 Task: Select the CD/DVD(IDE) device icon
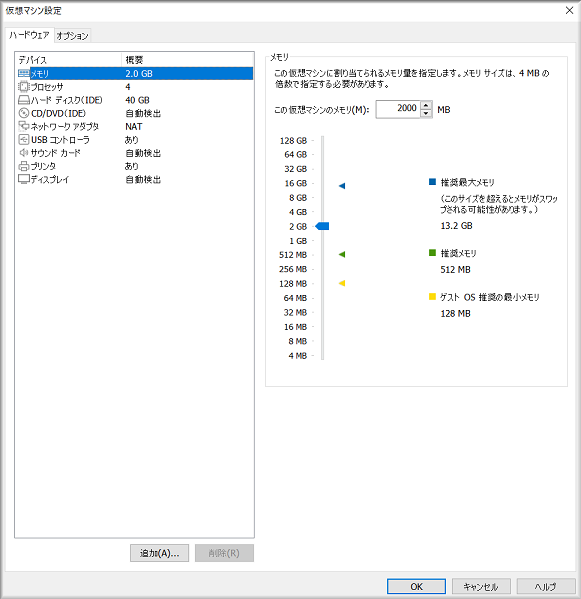tap(24, 113)
